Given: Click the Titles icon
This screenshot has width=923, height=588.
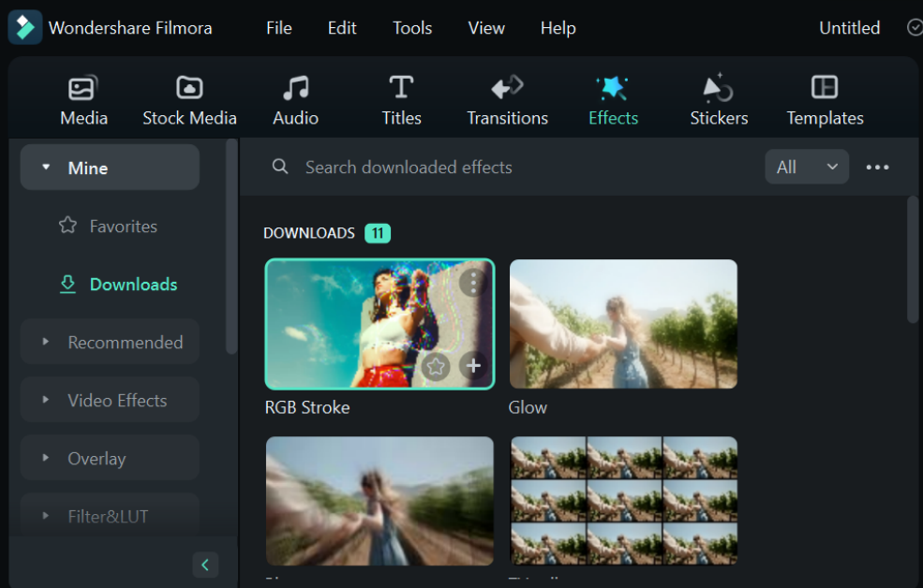Looking at the screenshot, I should (401, 97).
